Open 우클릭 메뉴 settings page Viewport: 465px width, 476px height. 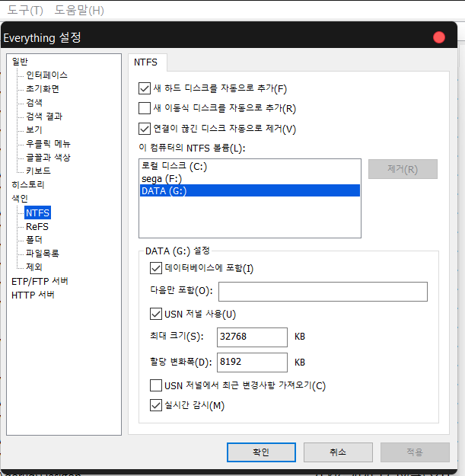[x=48, y=143]
